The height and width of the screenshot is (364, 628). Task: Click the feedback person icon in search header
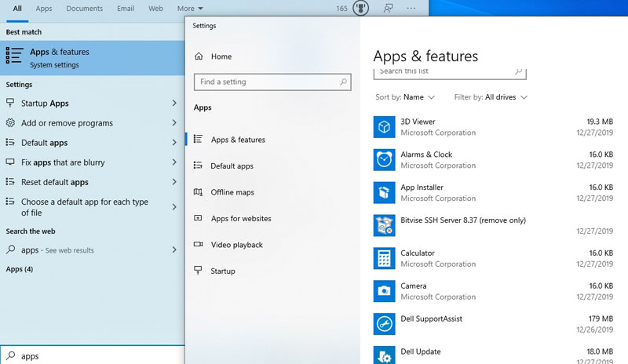388,8
